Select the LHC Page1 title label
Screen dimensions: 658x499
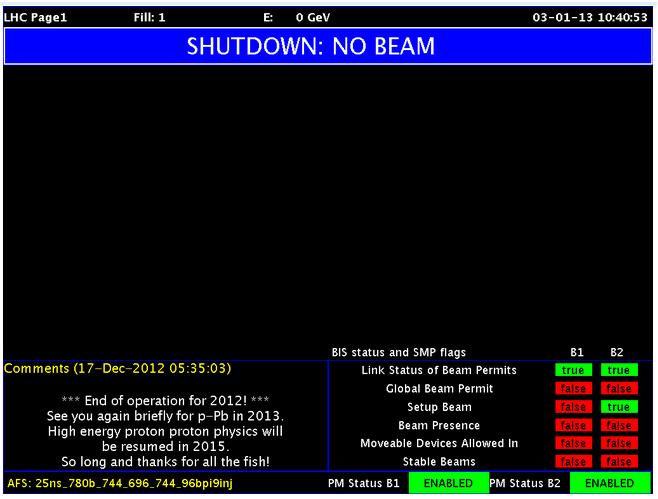click(34, 18)
